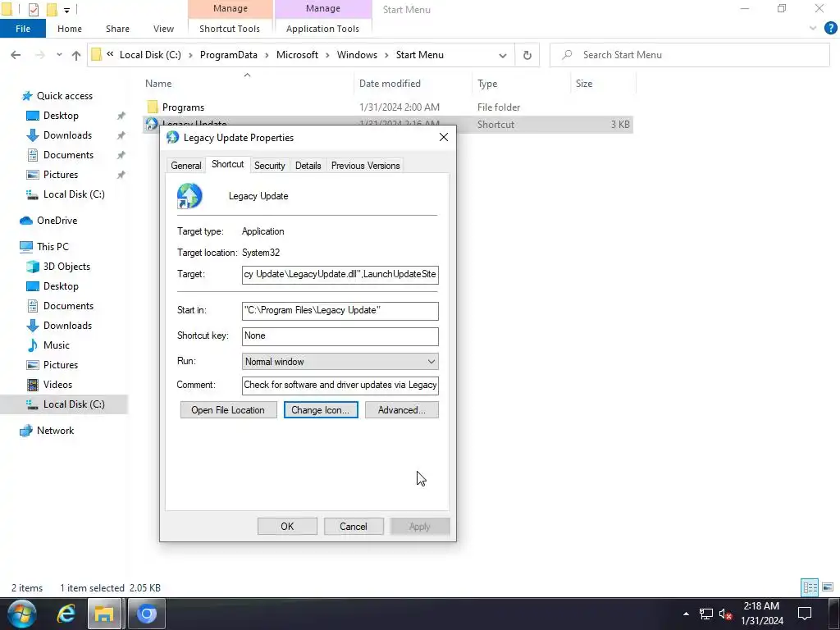This screenshot has width=840, height=630.
Task: Open the Music folder in the sidebar
Action: click(x=57, y=345)
